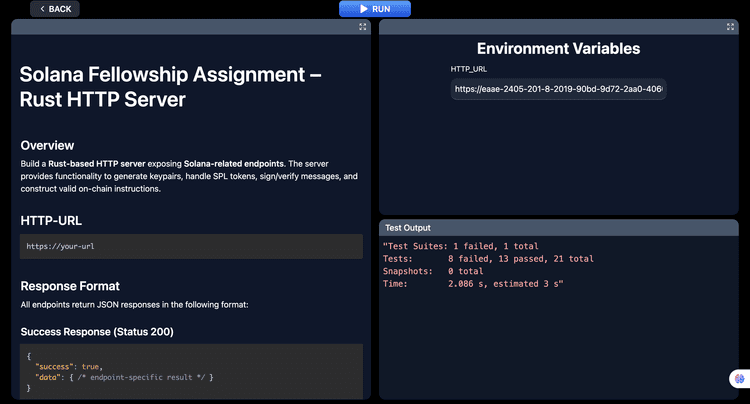Image resolution: width=750 pixels, height=404 pixels.
Task: Click into the HTTP_URL input field
Action: coord(558,89)
